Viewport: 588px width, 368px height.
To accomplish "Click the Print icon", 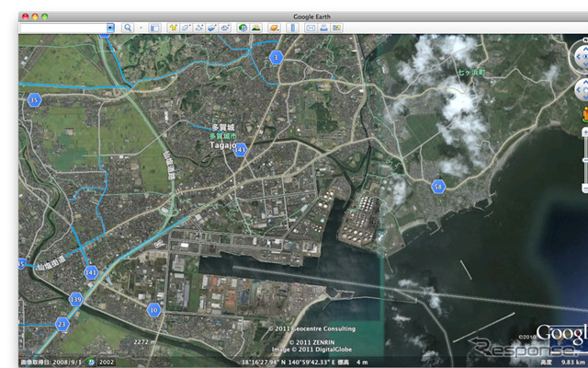I will click(x=323, y=28).
